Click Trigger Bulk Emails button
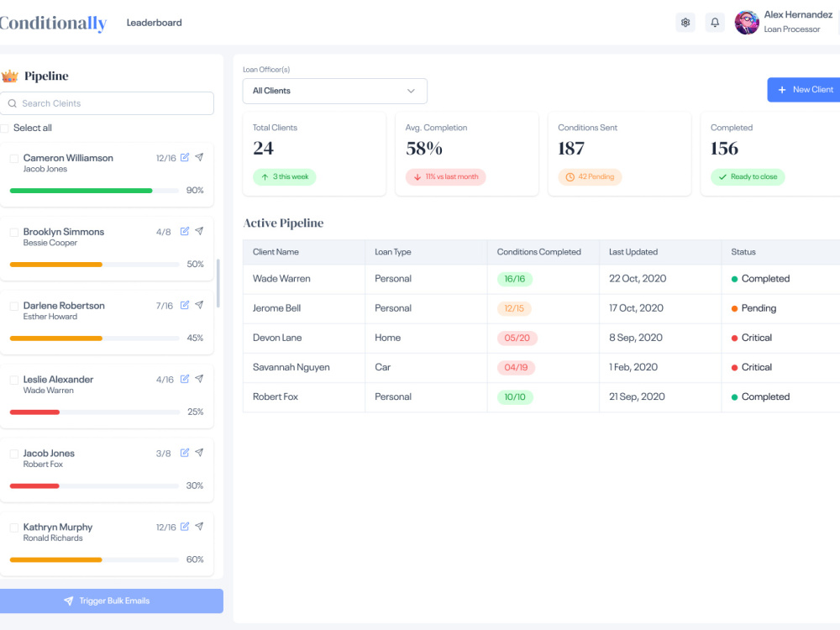840x630 pixels. [x=112, y=601]
